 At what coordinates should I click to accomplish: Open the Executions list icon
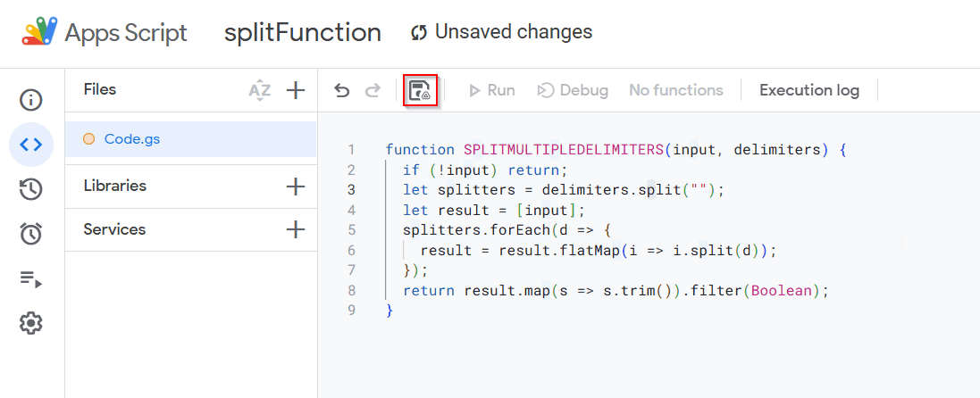point(31,279)
